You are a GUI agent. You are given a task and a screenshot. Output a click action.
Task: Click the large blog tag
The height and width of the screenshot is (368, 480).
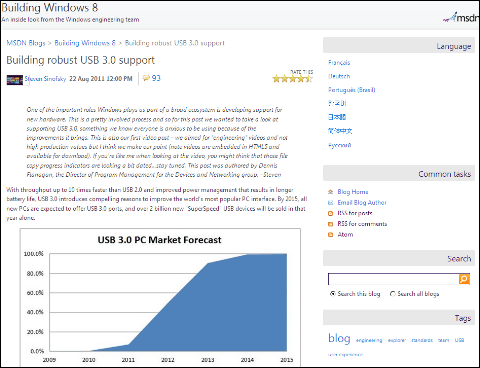(339, 338)
